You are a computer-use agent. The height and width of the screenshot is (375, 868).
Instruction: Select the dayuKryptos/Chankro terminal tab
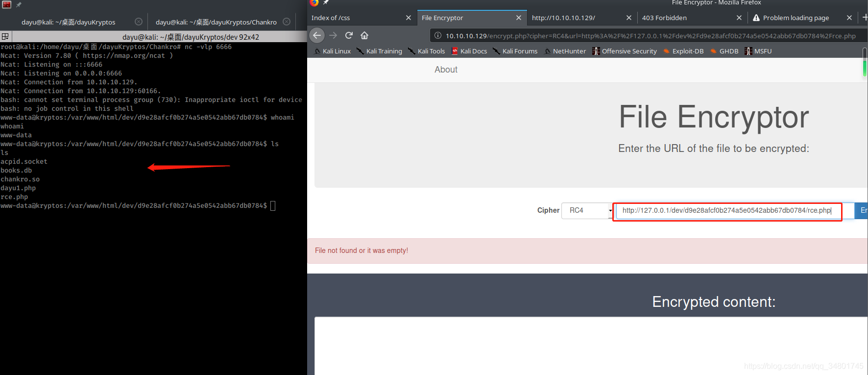[221, 22]
